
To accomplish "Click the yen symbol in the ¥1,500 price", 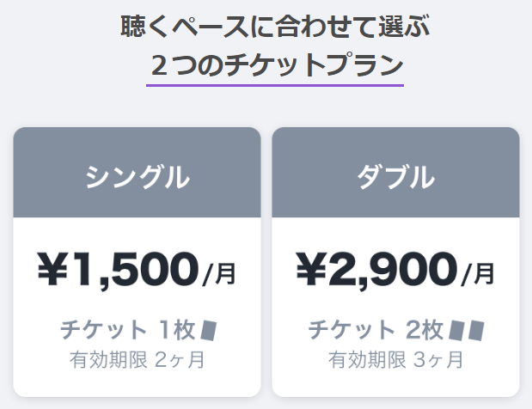I will click(x=52, y=269).
